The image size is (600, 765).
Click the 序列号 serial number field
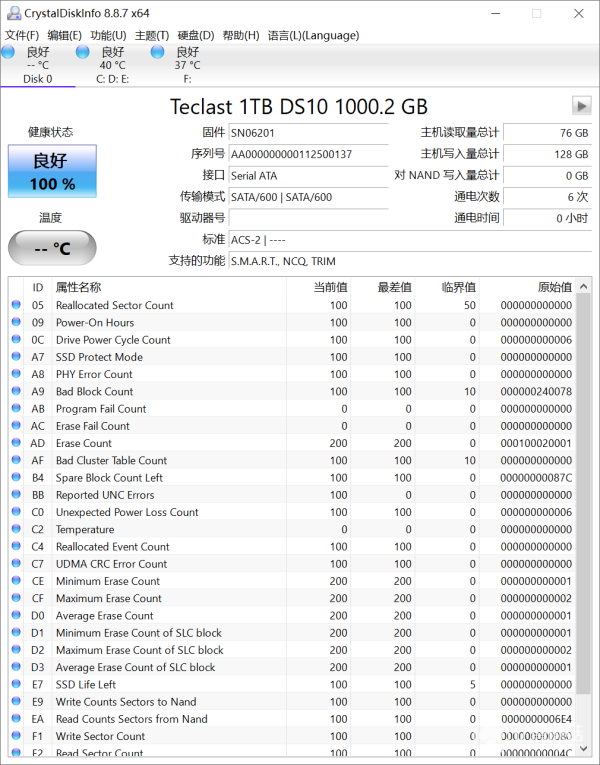coord(308,154)
